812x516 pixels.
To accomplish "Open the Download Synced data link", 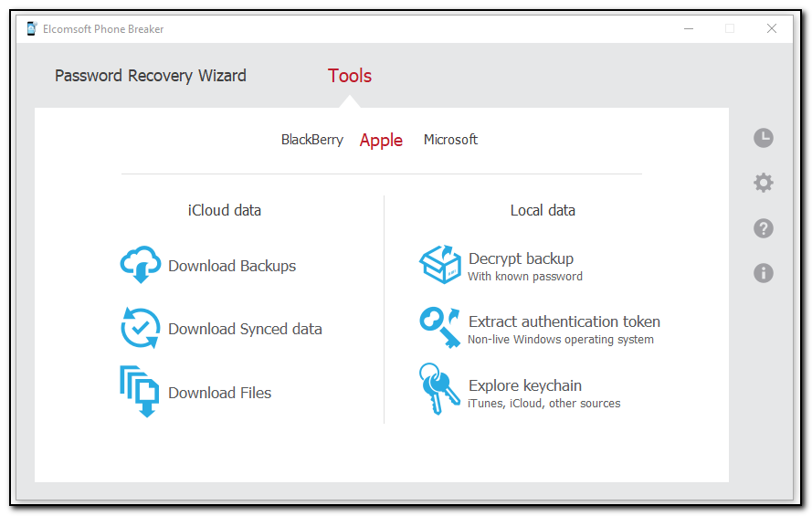I will coord(245,330).
